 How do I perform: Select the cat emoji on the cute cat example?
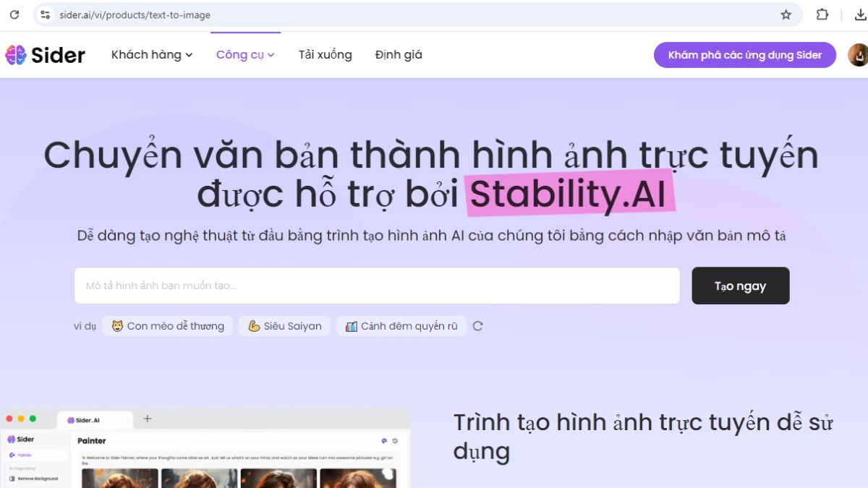[119, 326]
